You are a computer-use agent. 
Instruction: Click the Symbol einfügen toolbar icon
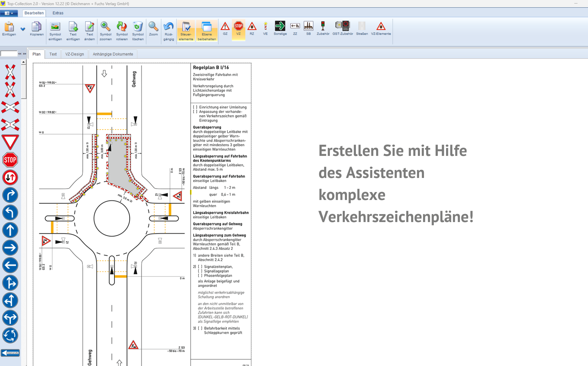55,31
